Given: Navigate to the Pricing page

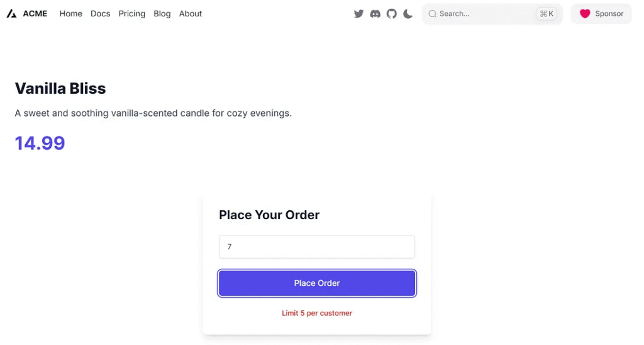Looking at the screenshot, I should 132,14.
